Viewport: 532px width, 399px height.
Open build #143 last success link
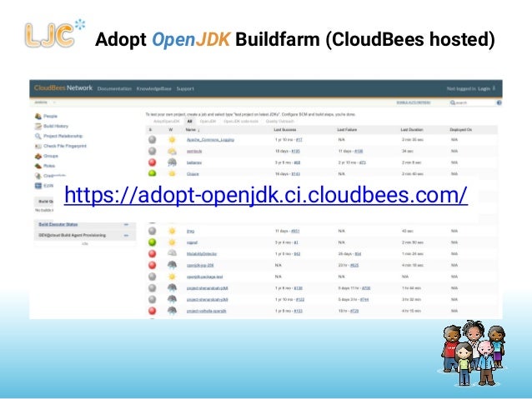click(x=295, y=174)
